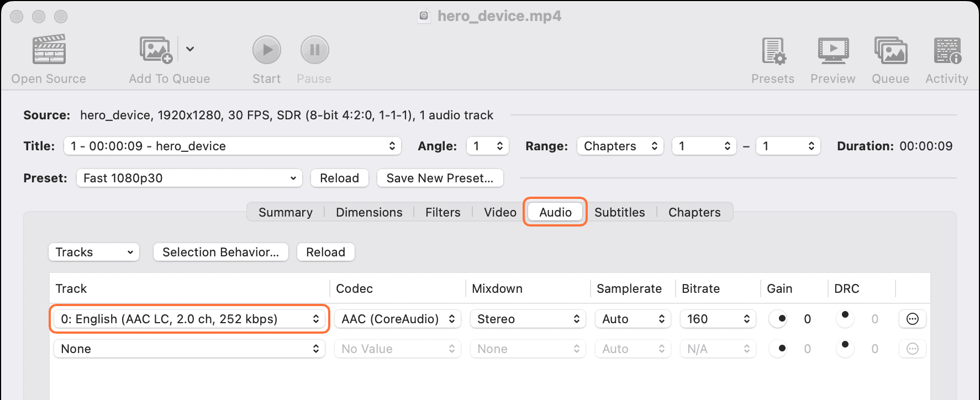Open the Bitrate 160 selector
This screenshot has width=980, height=400.
coord(718,319)
